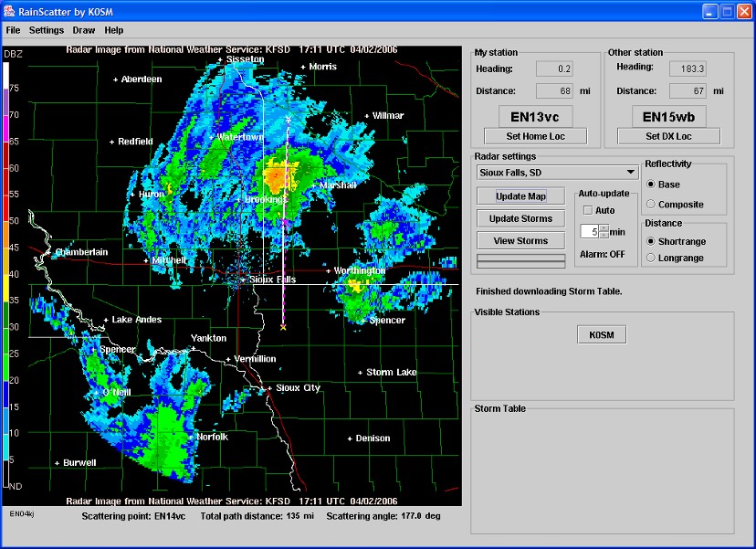
Task: Click the Update Map button
Action: coord(520,196)
